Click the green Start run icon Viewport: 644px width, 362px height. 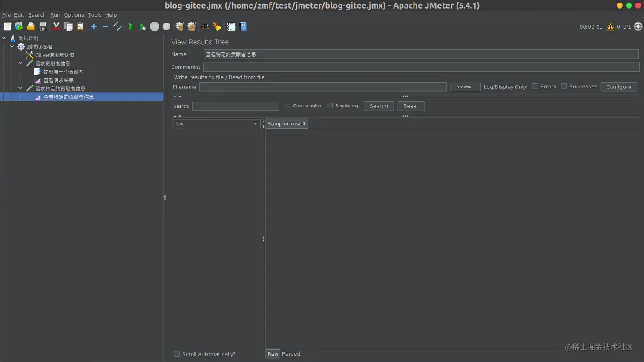tap(131, 27)
